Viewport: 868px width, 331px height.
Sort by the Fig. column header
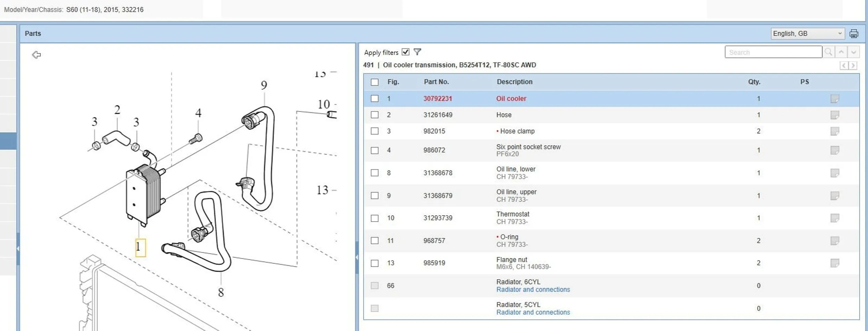(393, 82)
